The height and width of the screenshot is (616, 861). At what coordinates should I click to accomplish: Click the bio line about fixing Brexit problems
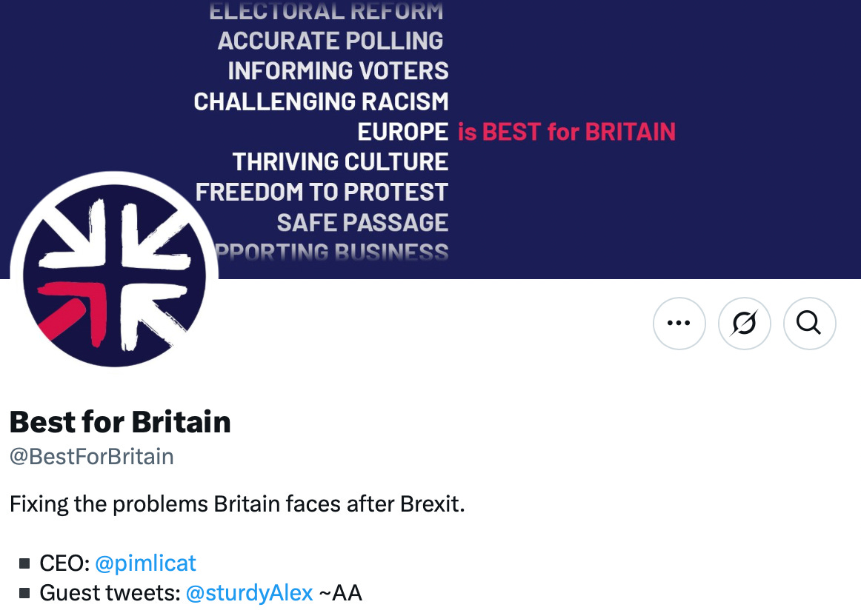(x=237, y=505)
